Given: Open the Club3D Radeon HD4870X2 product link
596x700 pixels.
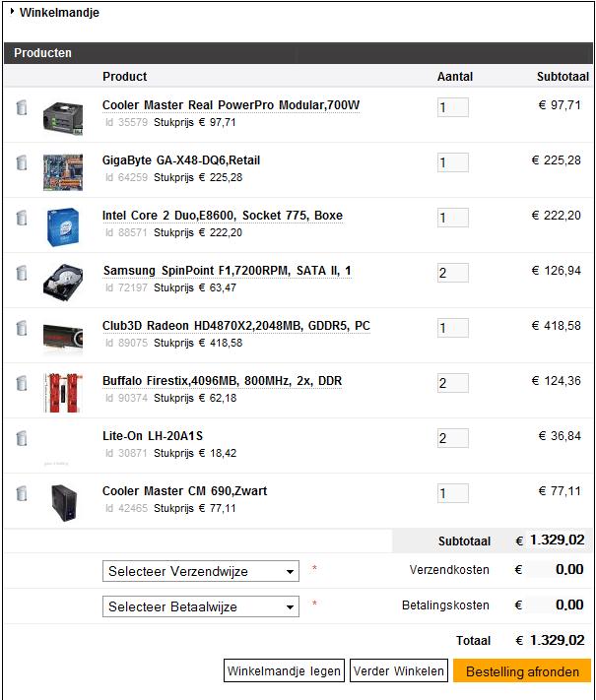Looking at the screenshot, I should (x=235, y=326).
